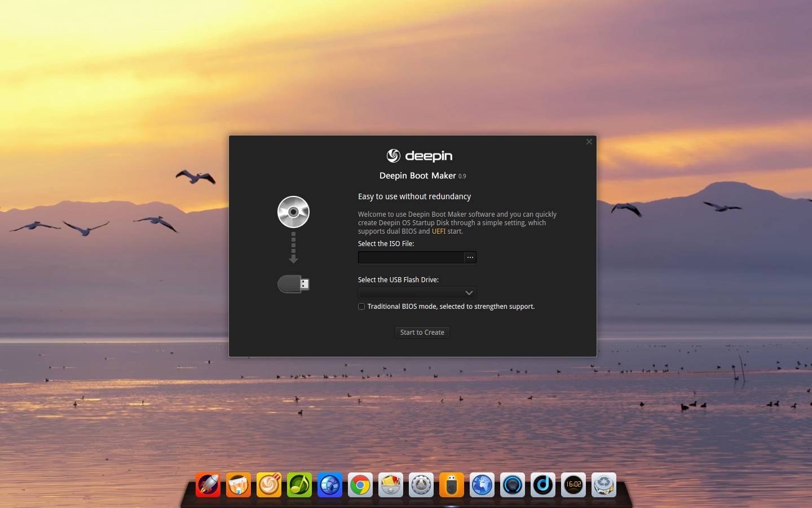Browse for ISO file with the ellipsis button
Image resolution: width=812 pixels, height=508 pixels.
470,257
